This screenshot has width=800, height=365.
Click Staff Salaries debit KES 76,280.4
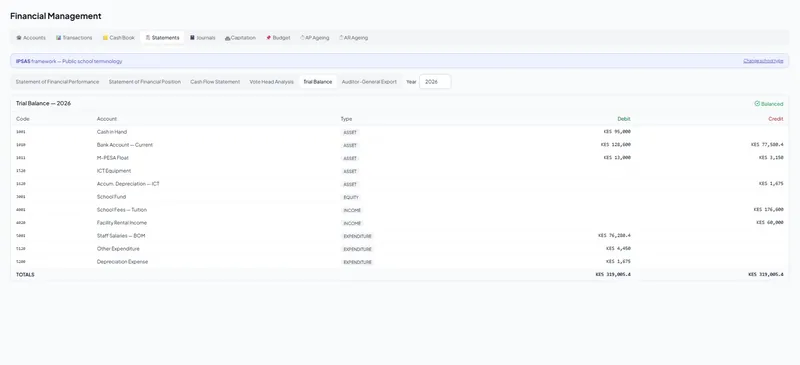click(x=614, y=236)
